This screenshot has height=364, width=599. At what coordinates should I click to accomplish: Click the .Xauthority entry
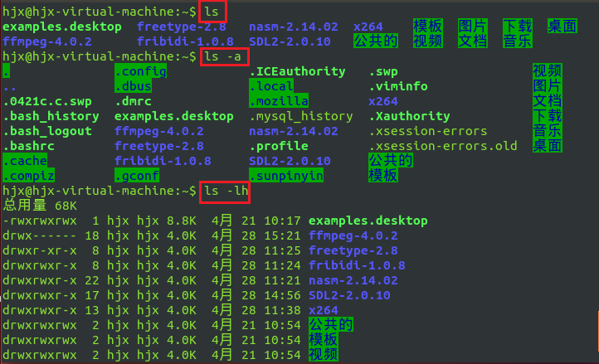(410, 116)
